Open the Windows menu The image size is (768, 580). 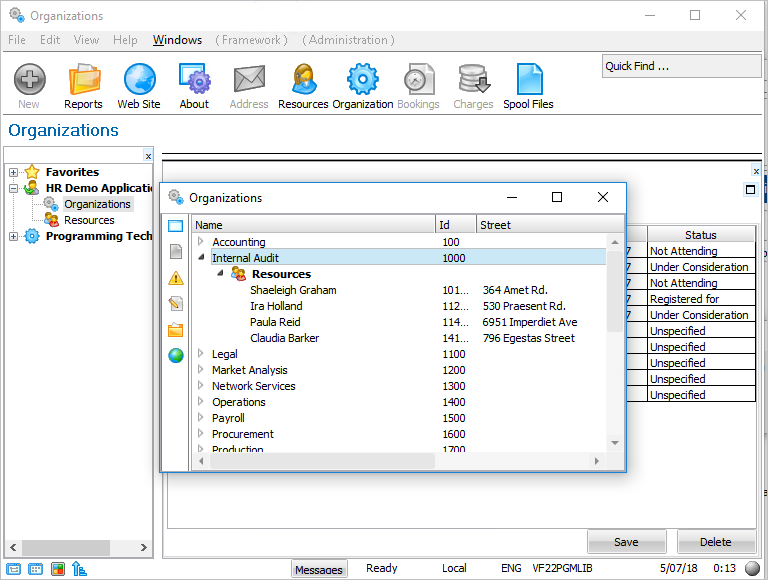(x=177, y=40)
